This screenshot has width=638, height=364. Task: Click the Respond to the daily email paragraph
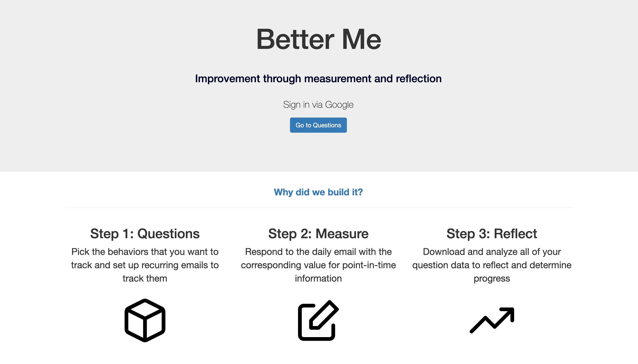pyautogui.click(x=318, y=265)
